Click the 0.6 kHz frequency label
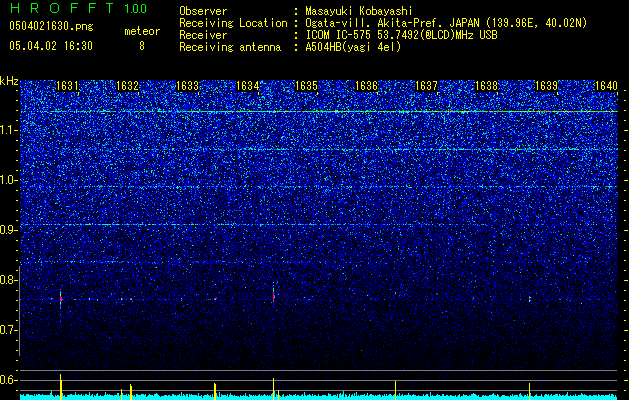This screenshot has height=400, width=629. (9, 380)
